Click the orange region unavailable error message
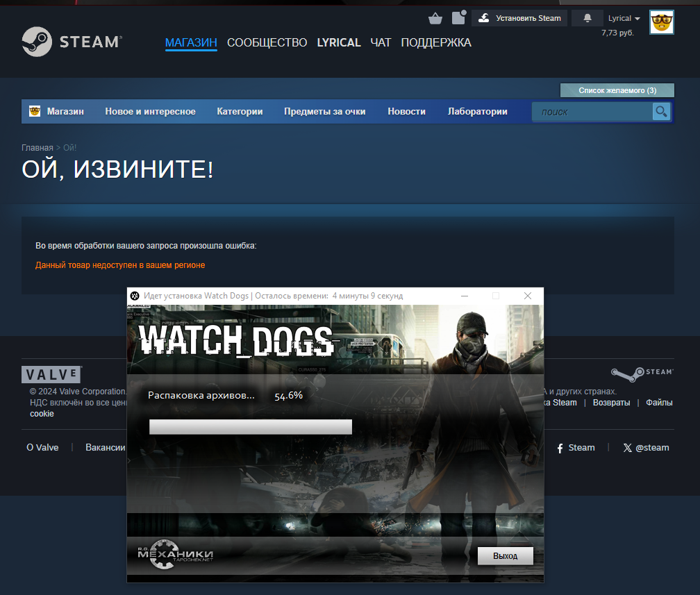 click(120, 265)
